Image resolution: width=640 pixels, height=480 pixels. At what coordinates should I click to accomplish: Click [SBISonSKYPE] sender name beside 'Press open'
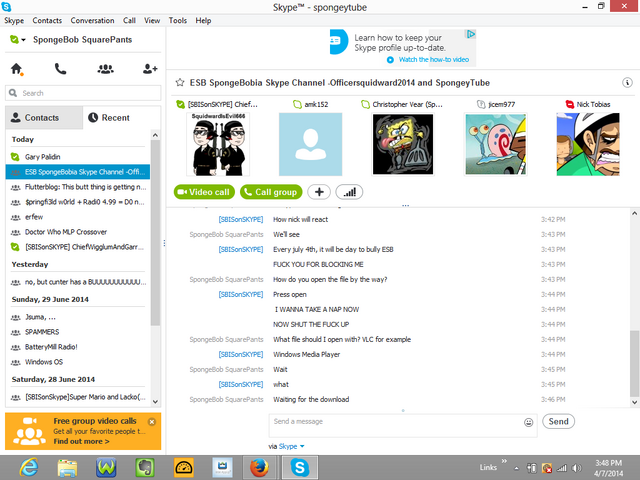241,294
